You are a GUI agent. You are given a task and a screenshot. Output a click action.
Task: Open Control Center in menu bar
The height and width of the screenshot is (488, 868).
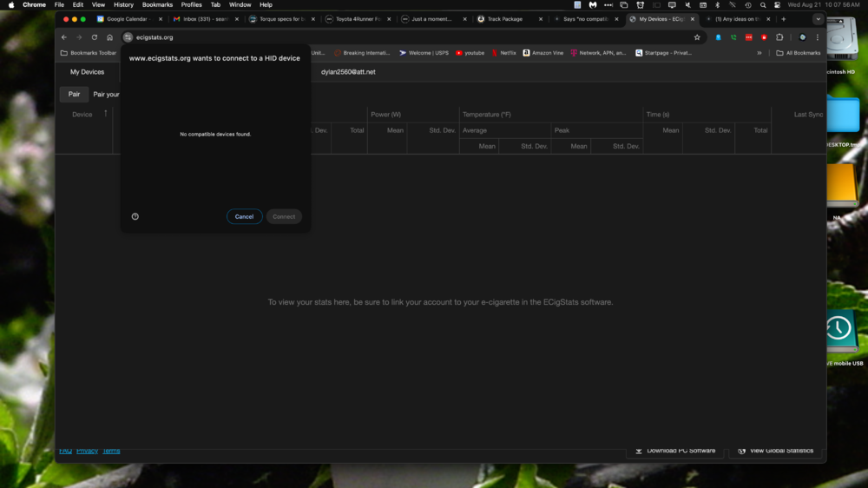click(777, 5)
